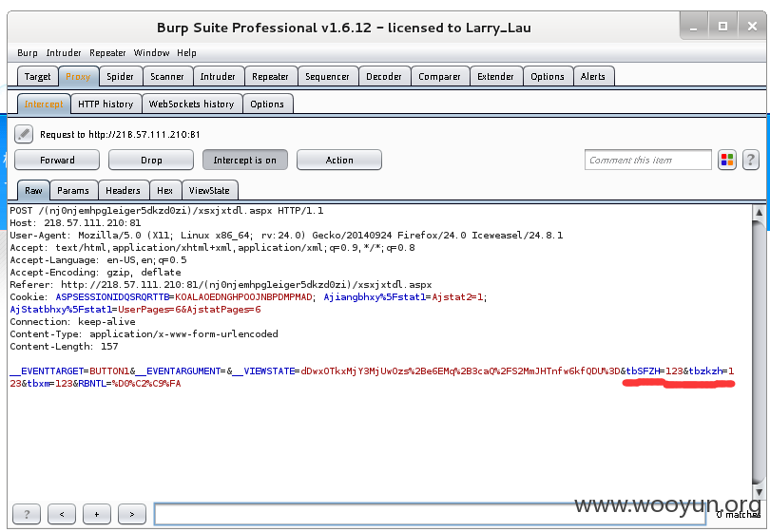This screenshot has height=532, width=770.
Task: Switch to the ViewState view tab
Action: click(209, 190)
